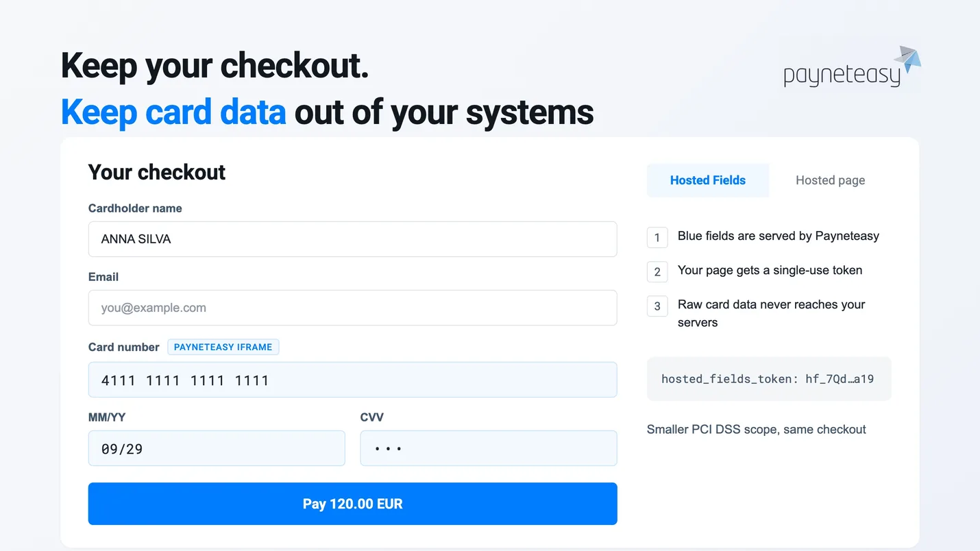980x551 pixels.
Task: Click "Blue fields are served by Payneteasy" text
Action: click(779, 236)
